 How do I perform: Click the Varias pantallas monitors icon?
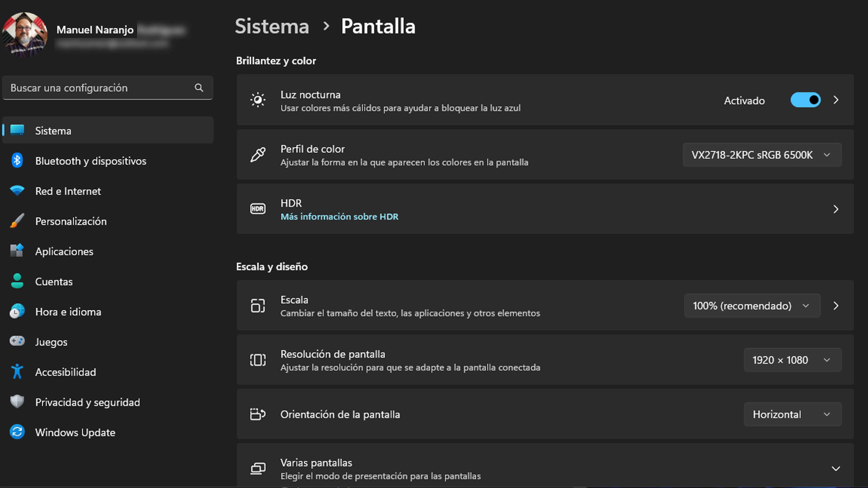[258, 469]
